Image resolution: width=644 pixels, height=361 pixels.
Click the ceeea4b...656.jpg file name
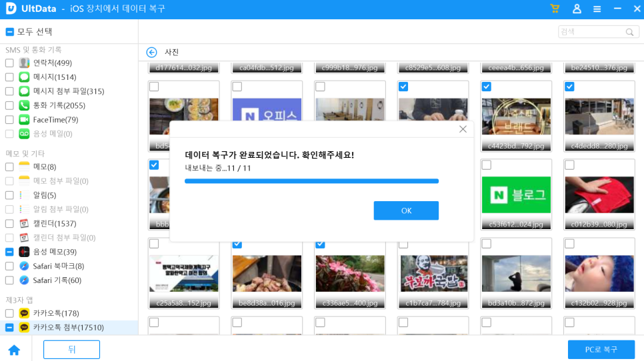tap(516, 68)
